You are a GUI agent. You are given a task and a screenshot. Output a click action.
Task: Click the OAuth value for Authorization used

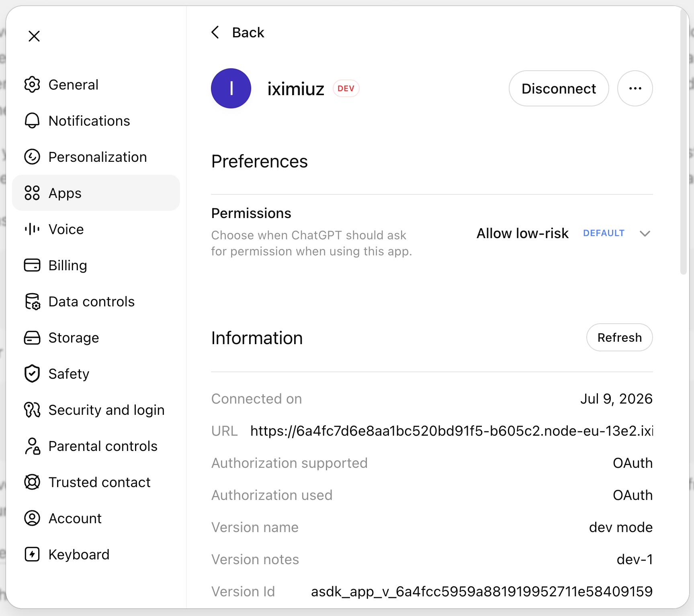point(633,495)
